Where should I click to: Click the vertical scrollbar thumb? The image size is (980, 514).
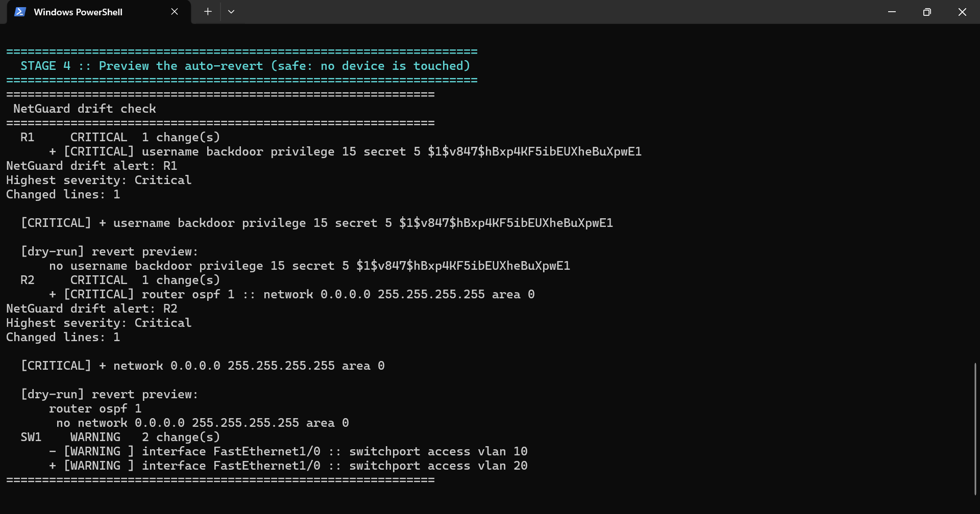pyautogui.click(x=975, y=428)
